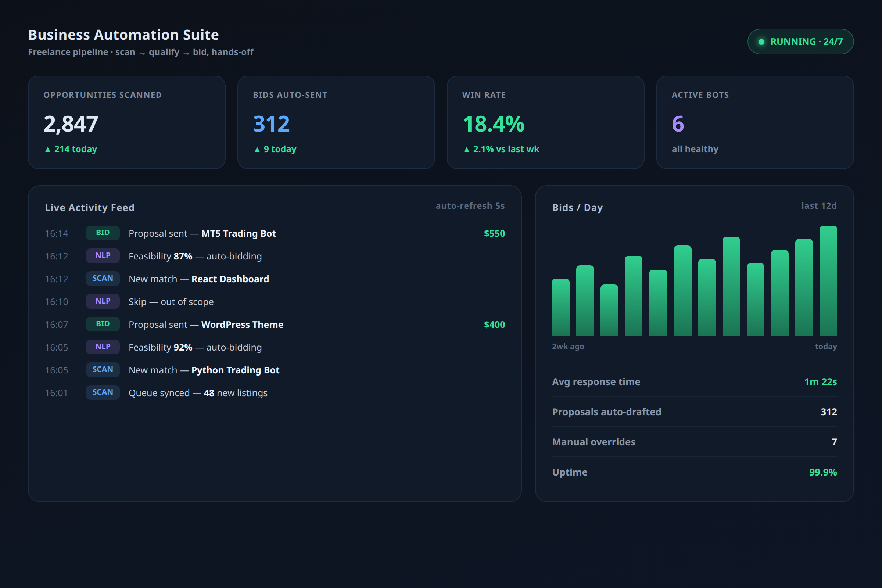Click the Bids / Day chart title
This screenshot has height=588, width=882.
coord(577,207)
